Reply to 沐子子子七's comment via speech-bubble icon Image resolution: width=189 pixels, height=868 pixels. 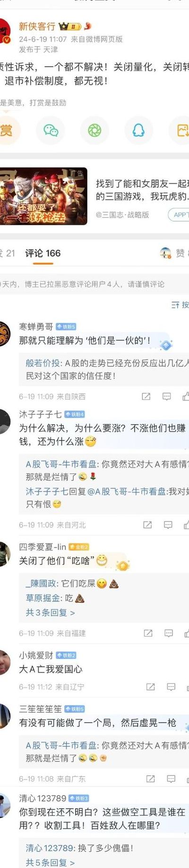coord(168,525)
